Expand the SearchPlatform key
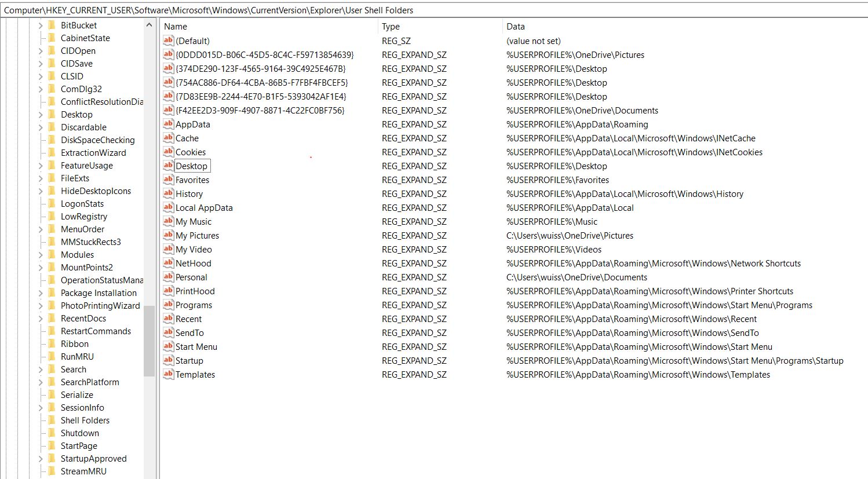Viewport: 868px width, 479px height. pos(41,382)
